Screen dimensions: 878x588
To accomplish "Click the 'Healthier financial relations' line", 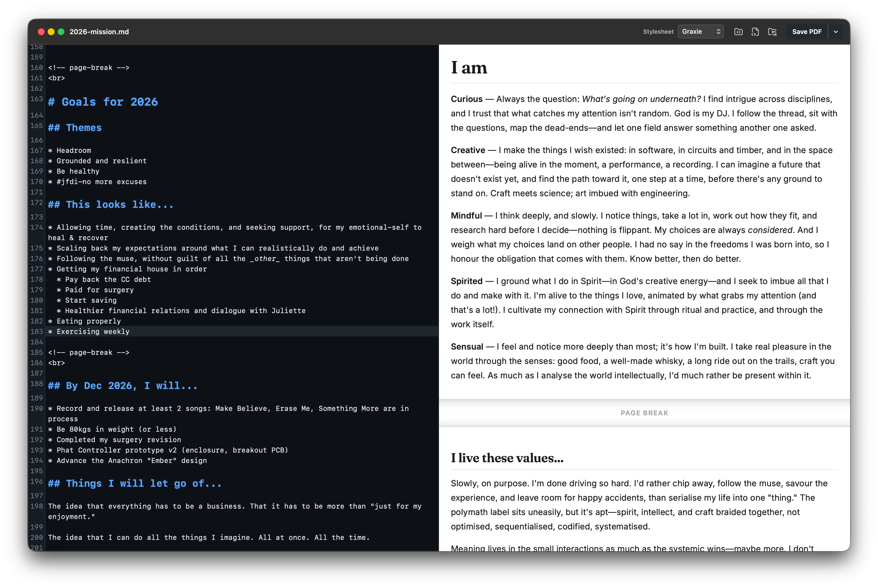I will [x=181, y=311].
